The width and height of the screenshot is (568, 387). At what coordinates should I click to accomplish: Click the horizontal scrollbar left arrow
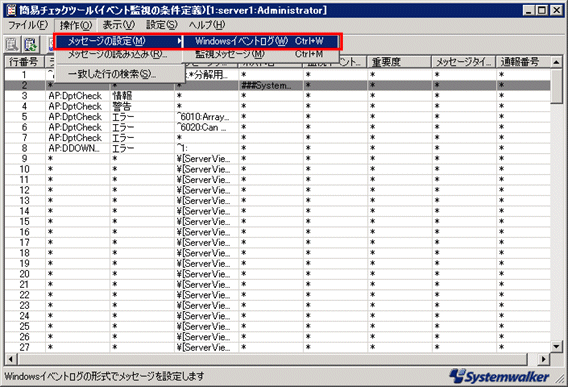pos(11,359)
